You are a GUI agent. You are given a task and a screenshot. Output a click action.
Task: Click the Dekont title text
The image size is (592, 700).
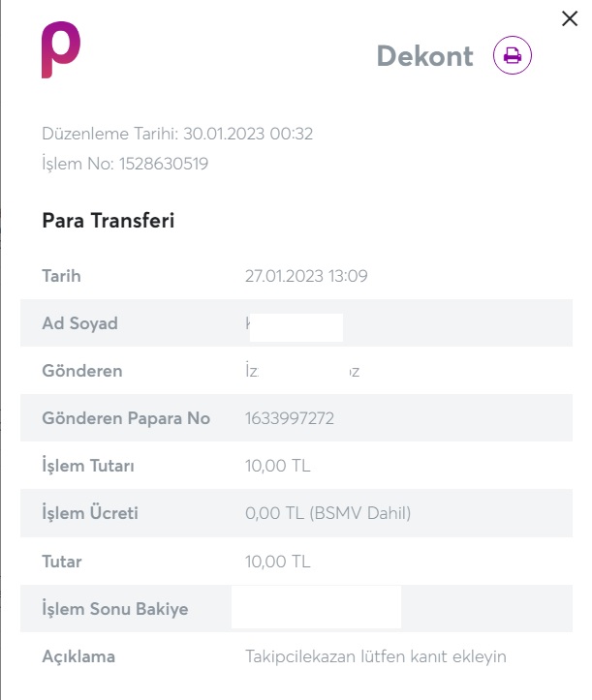pos(424,56)
